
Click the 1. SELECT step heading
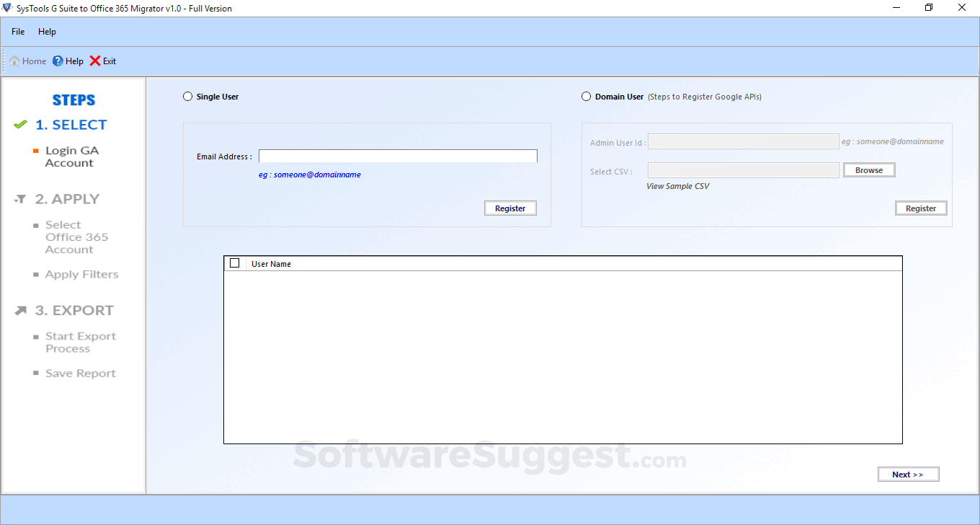tap(71, 125)
